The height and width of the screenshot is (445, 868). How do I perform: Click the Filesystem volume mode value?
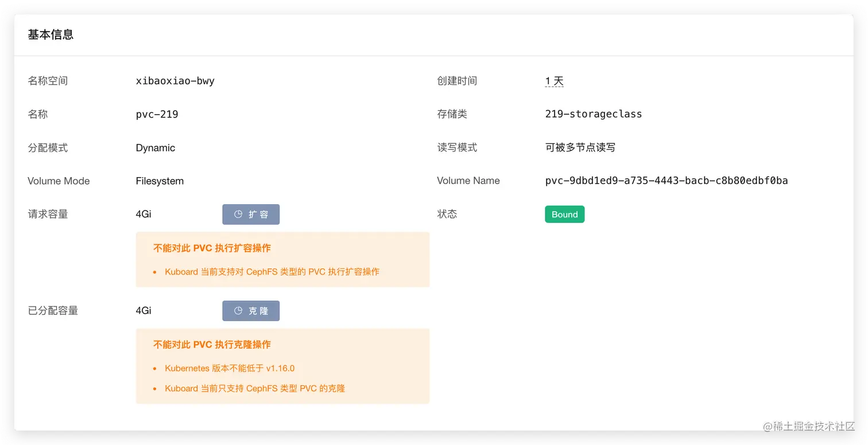(x=160, y=181)
